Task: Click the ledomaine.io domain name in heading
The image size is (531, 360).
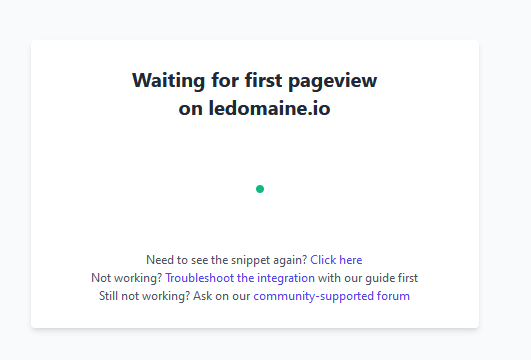Action: pyautogui.click(x=269, y=108)
